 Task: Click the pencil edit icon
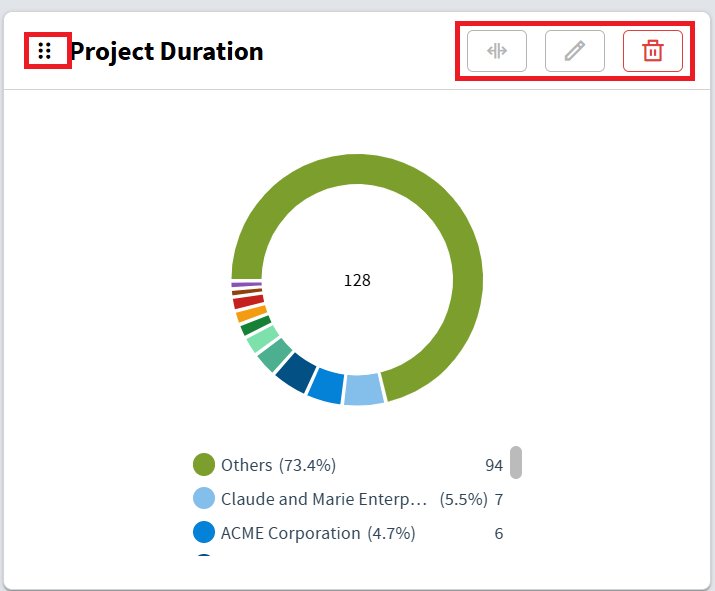point(574,51)
